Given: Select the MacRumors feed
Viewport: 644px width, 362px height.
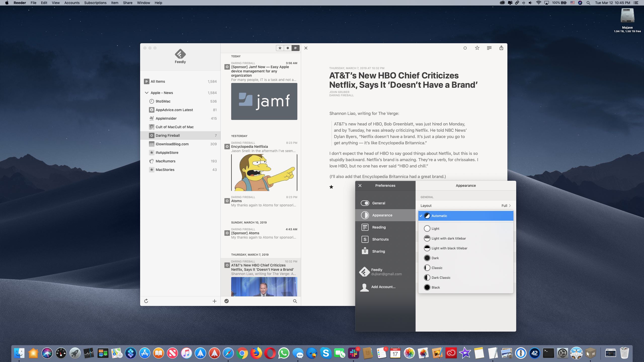Looking at the screenshot, I should point(180,161).
